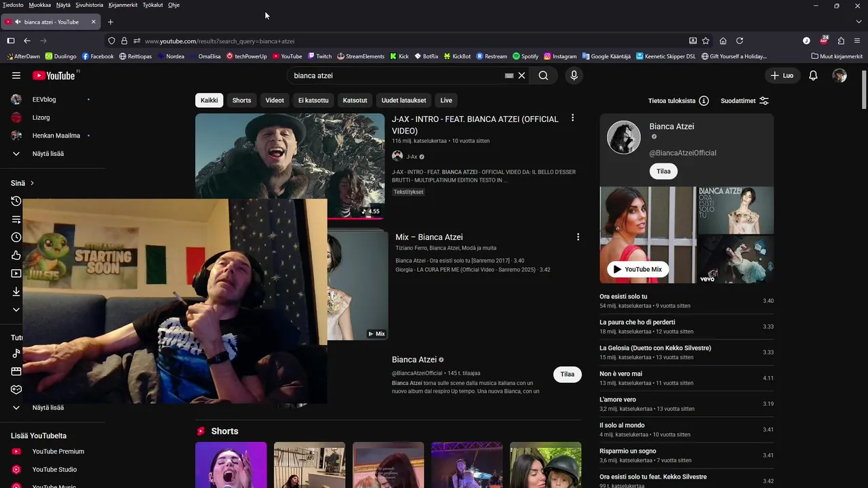Open the account avatar menu
868x488 pixels.
coord(840,76)
